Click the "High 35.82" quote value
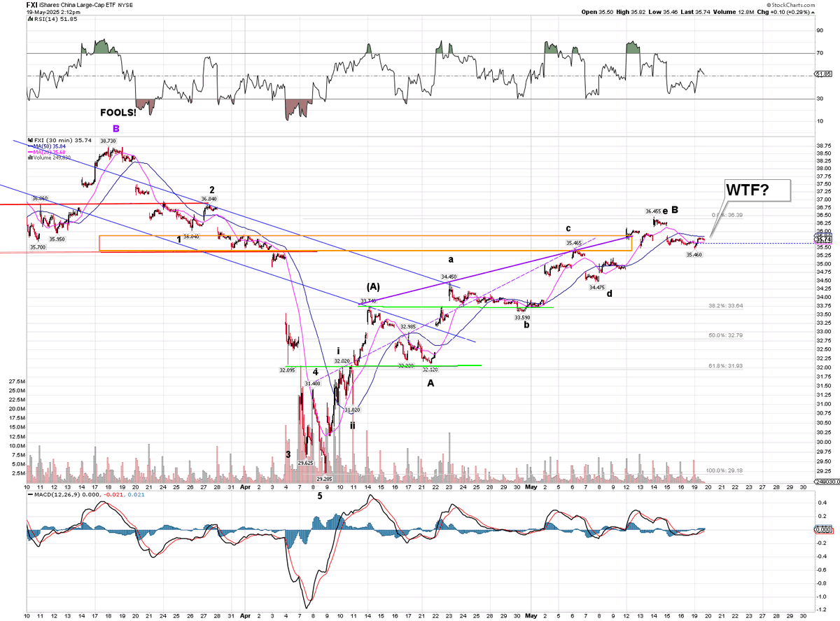This screenshot has height=621, width=840. (631, 12)
